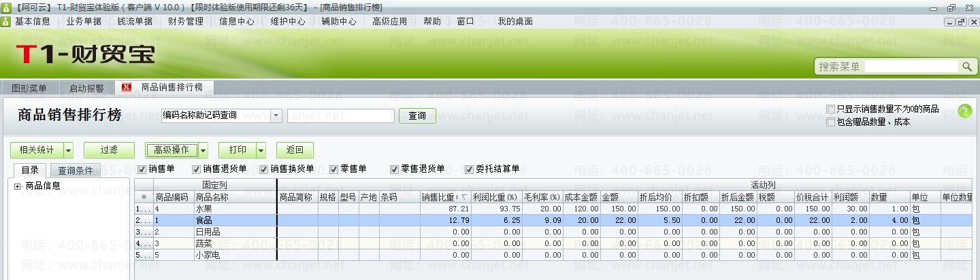The image size is (980, 280).
Task: Click the 成本金额 column header
Action: click(581, 198)
